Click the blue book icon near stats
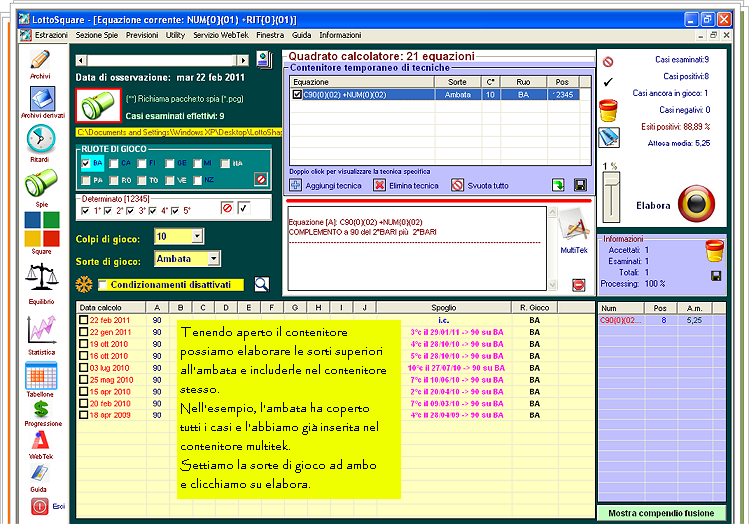This screenshot has height=524, width=749. [609, 138]
